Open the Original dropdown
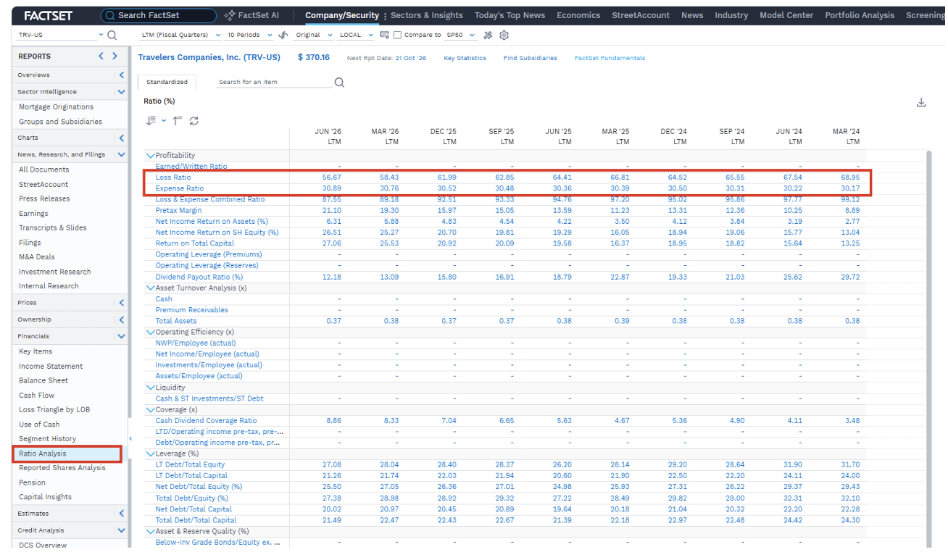 point(330,35)
